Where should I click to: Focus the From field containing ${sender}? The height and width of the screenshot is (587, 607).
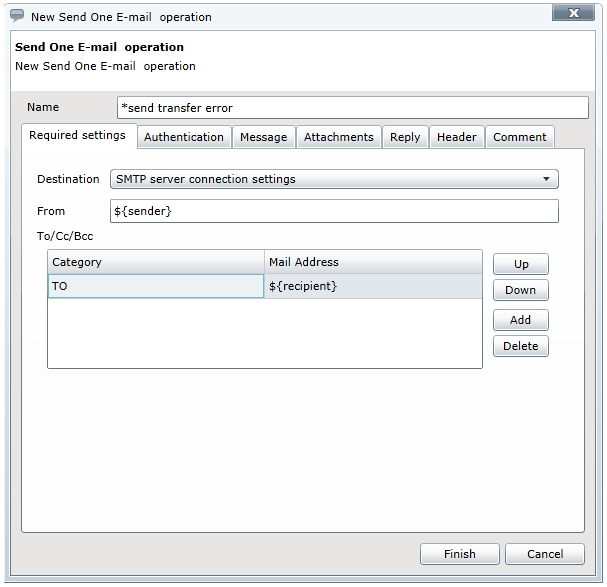[333, 211]
